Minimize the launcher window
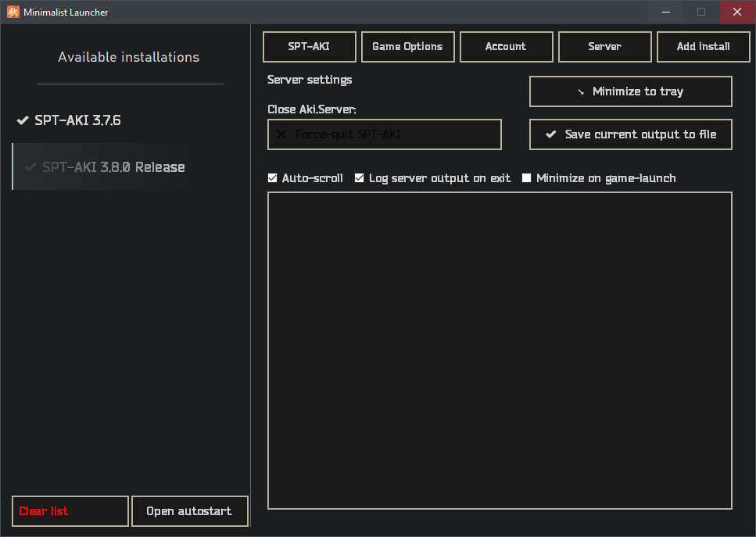 click(x=666, y=12)
